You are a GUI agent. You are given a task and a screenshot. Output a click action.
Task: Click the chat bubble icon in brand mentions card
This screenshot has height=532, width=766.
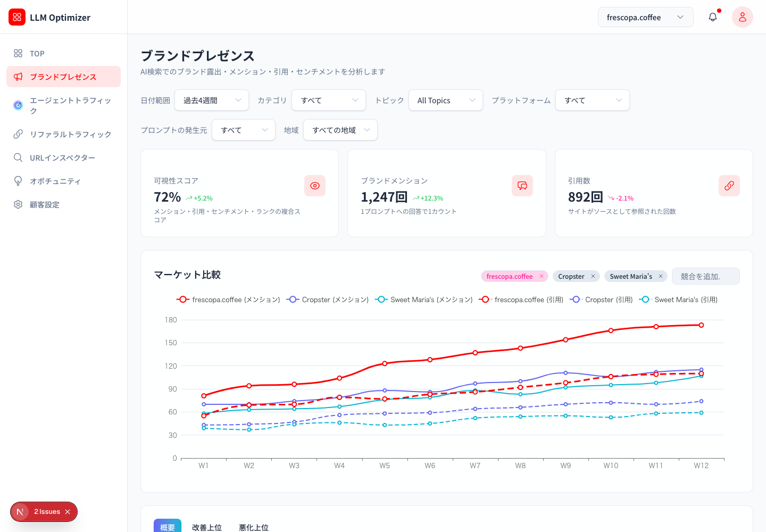click(522, 186)
